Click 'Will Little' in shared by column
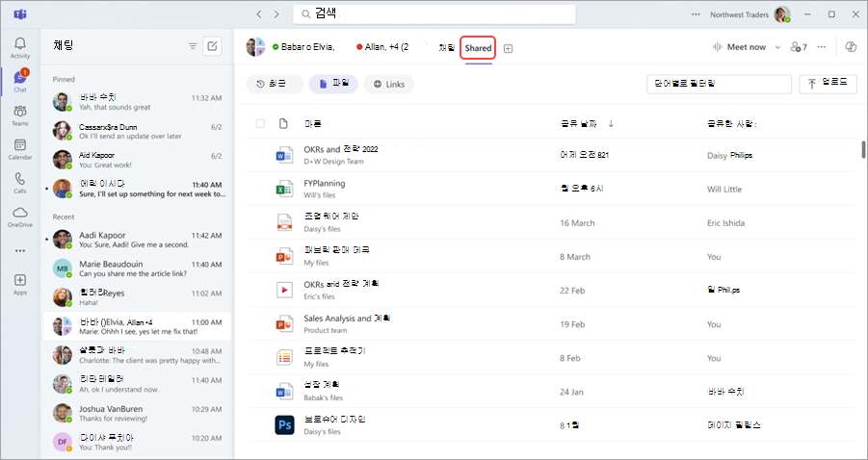Viewport: 868px width, 460px height. click(x=724, y=189)
